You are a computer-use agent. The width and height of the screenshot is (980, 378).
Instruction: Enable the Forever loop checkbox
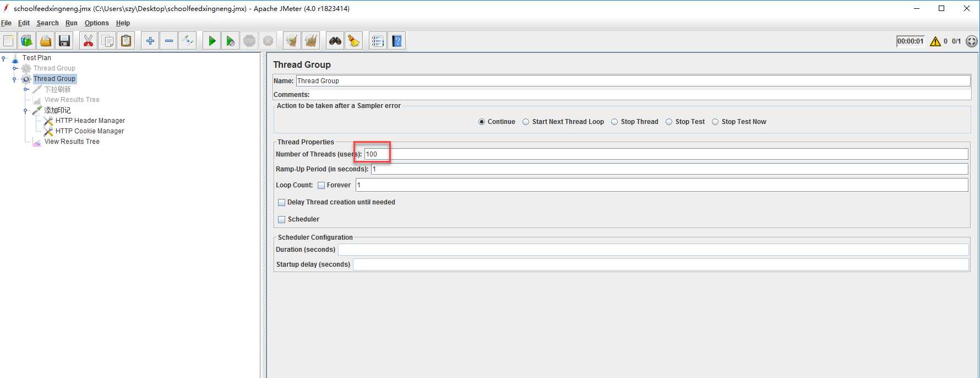click(x=321, y=186)
